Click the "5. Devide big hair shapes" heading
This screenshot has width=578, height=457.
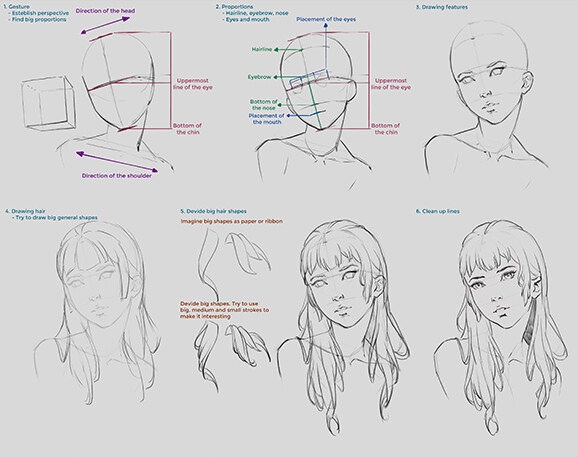click(x=213, y=211)
